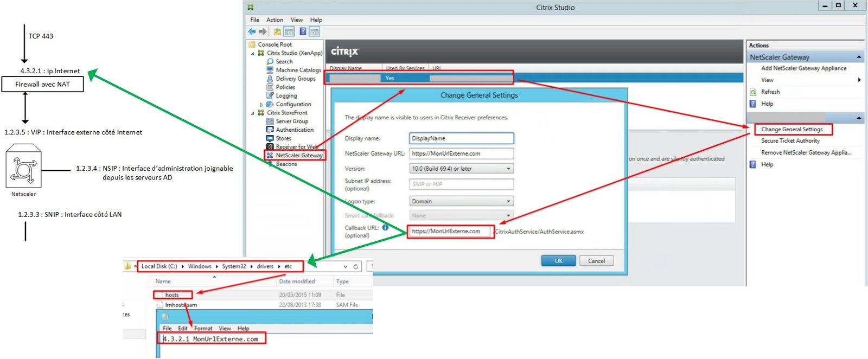Click Cancel in Change General Settings dialog

(x=596, y=261)
